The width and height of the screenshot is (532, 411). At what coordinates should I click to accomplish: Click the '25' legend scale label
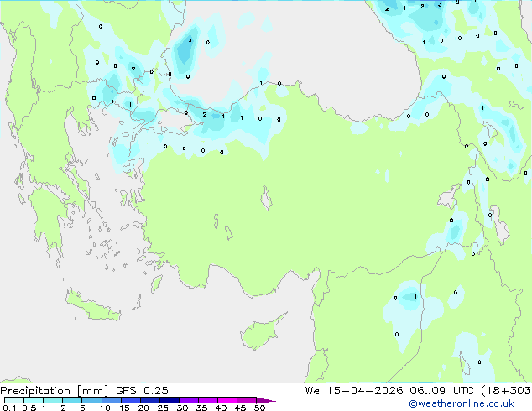pos(163,408)
